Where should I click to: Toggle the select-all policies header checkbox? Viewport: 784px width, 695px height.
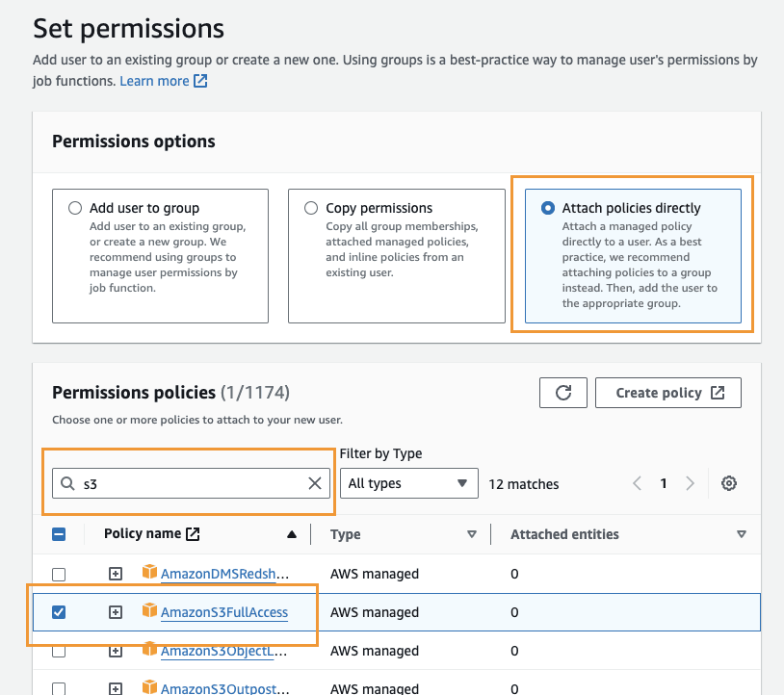pos(59,534)
